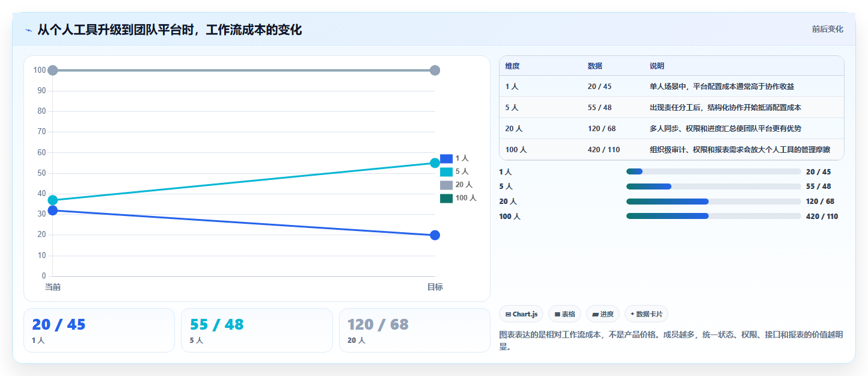Click description 多人同步、权限和进度汇总使团队平台更有优势
Screen dimensions: 868x376
[726, 129]
